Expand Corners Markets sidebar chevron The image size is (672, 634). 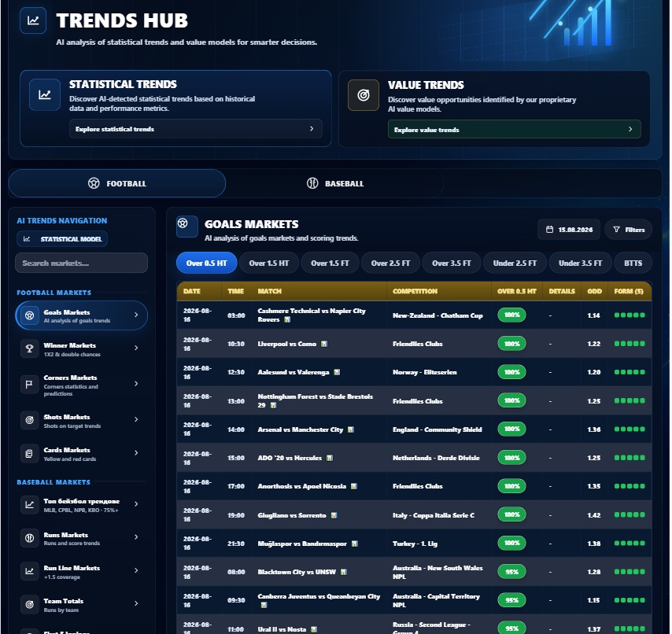tap(136, 383)
